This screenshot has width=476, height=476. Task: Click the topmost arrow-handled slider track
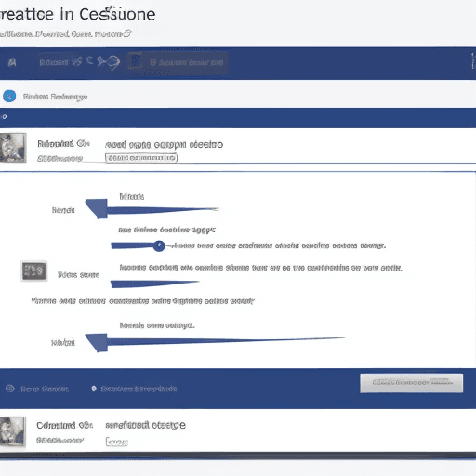152,209
